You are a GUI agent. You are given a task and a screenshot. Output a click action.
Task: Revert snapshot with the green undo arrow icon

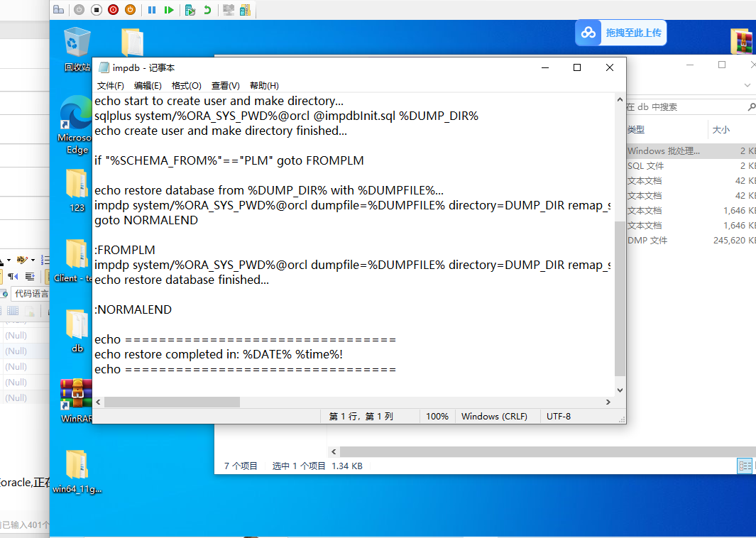pyautogui.click(x=208, y=10)
